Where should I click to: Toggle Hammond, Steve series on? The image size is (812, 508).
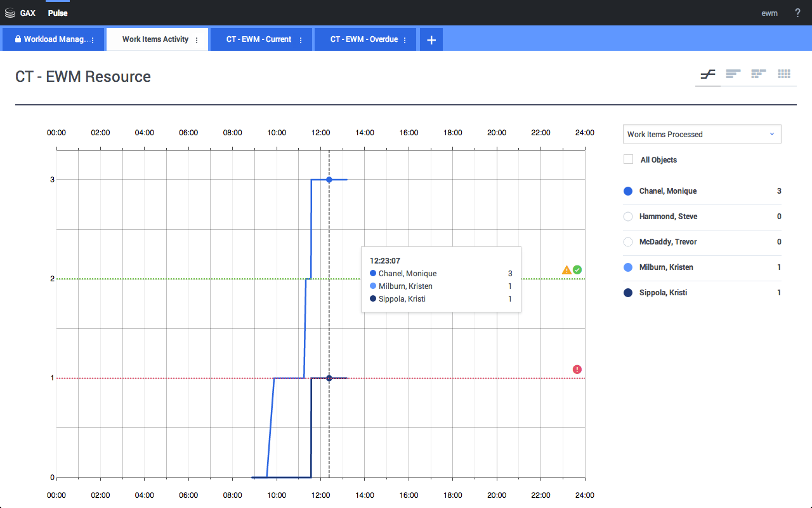(629, 217)
